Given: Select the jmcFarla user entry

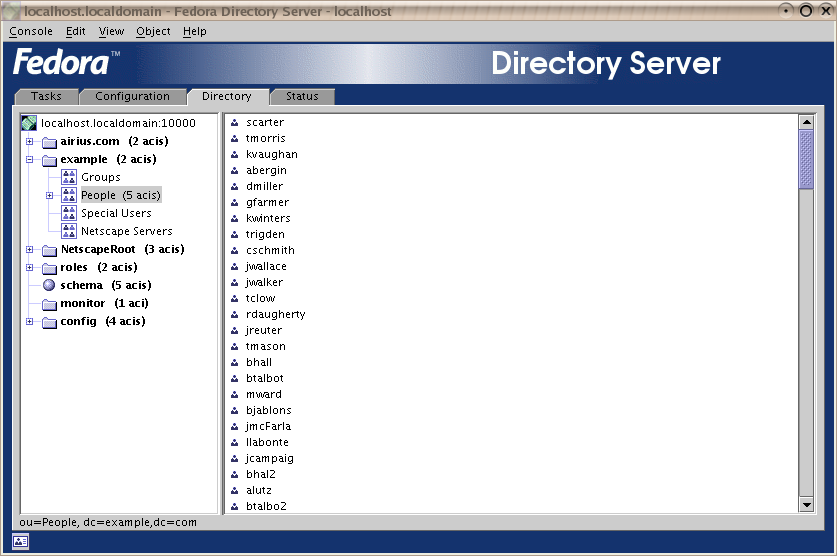Looking at the screenshot, I should pyautogui.click(x=269, y=427).
